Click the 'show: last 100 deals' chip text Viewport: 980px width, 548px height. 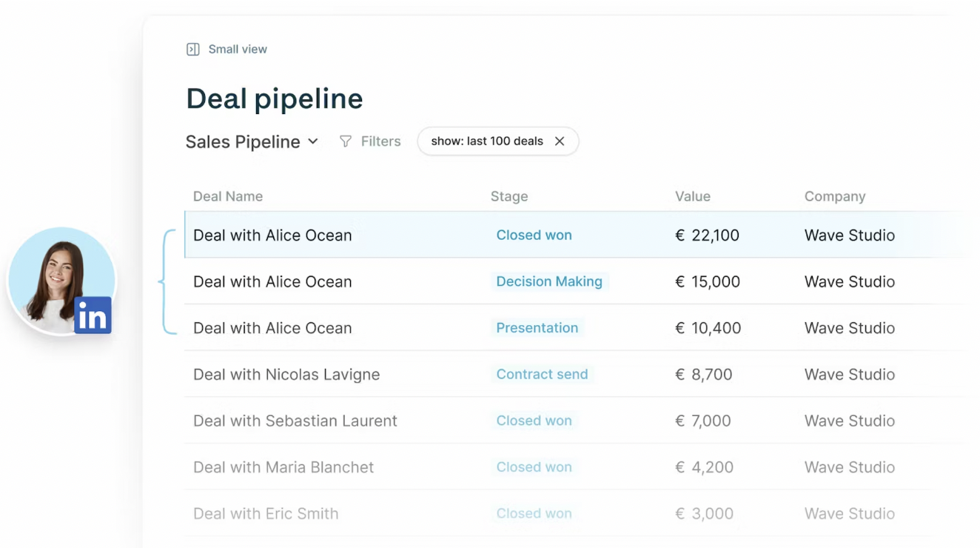pos(487,141)
